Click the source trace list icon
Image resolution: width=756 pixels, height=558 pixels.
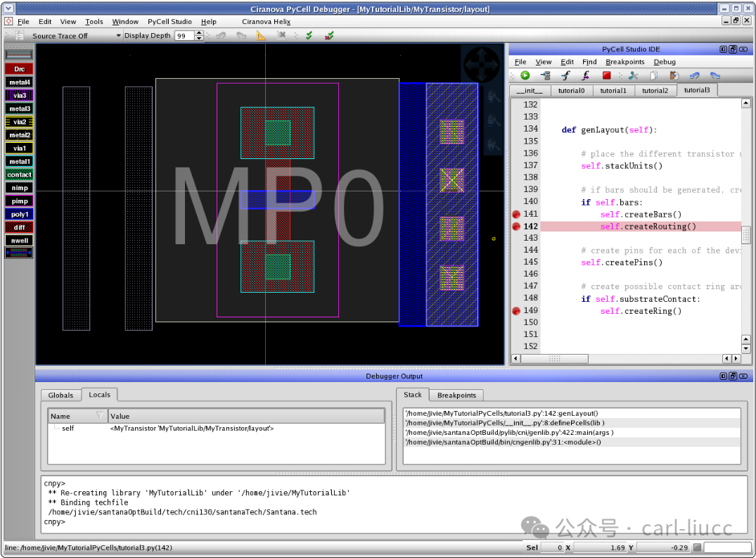(19, 35)
